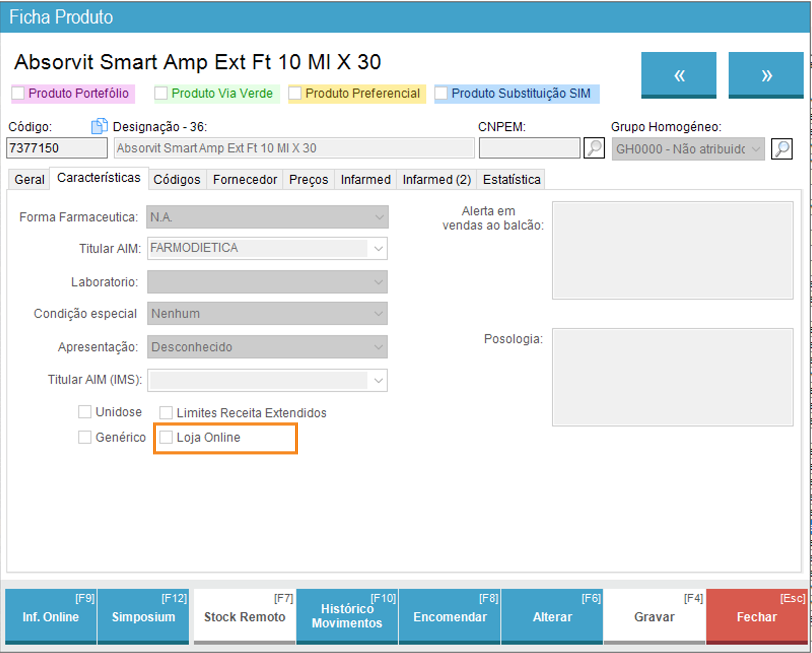This screenshot has width=812, height=653.
Task: Go to next product with » button
Action: (766, 75)
